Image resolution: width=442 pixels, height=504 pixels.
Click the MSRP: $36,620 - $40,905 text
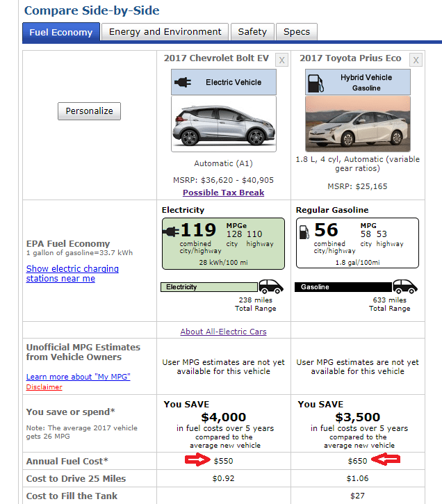[224, 180]
